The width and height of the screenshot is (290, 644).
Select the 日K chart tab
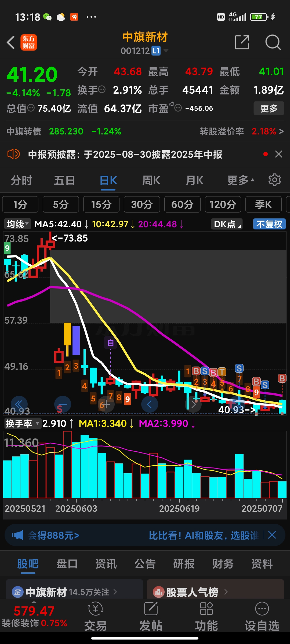(108, 180)
